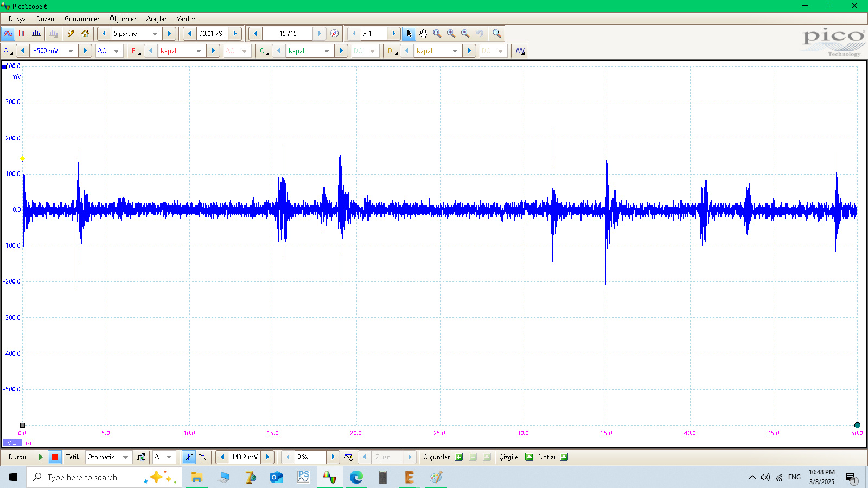Image resolution: width=868 pixels, height=488 pixels.
Task: Add a measurement with the Ölçümler plus icon
Action: [x=458, y=457]
